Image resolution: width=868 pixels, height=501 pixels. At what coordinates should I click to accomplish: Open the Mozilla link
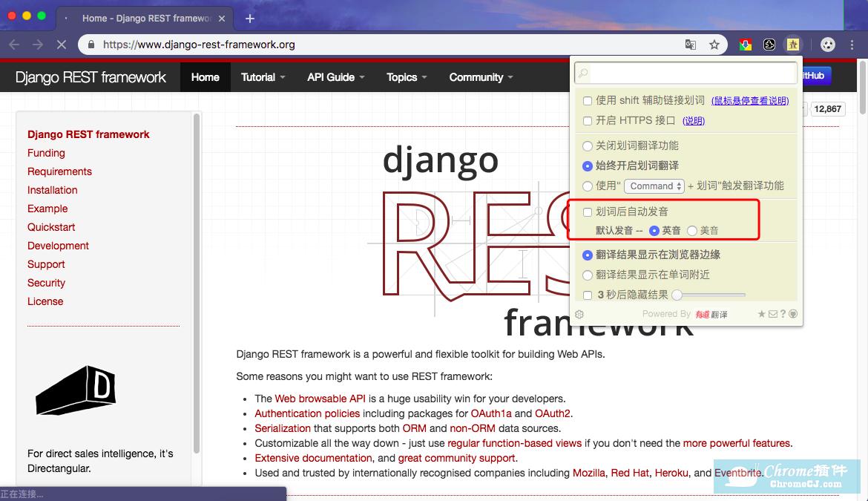(589, 474)
